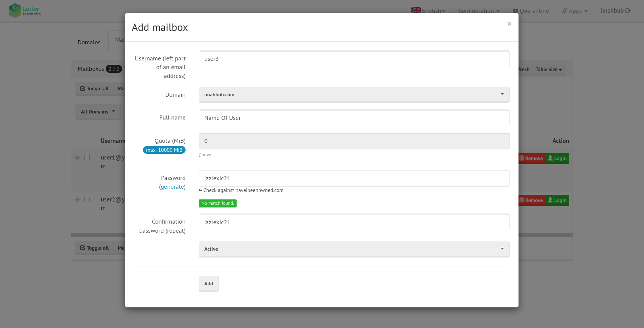Expand details plus icon for user1
Viewport: 644px width, 328px height.
pos(77,157)
